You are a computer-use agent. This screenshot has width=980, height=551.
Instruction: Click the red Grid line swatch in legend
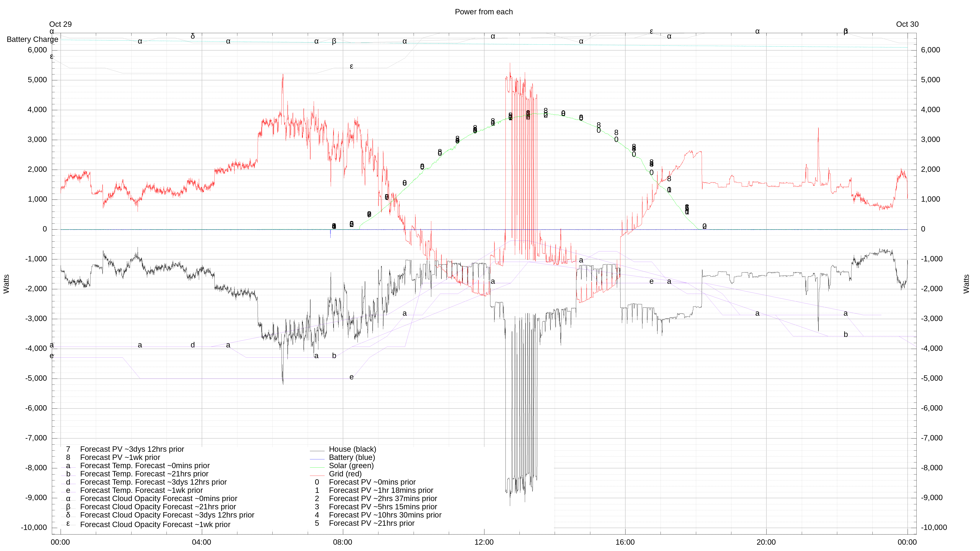click(x=317, y=475)
